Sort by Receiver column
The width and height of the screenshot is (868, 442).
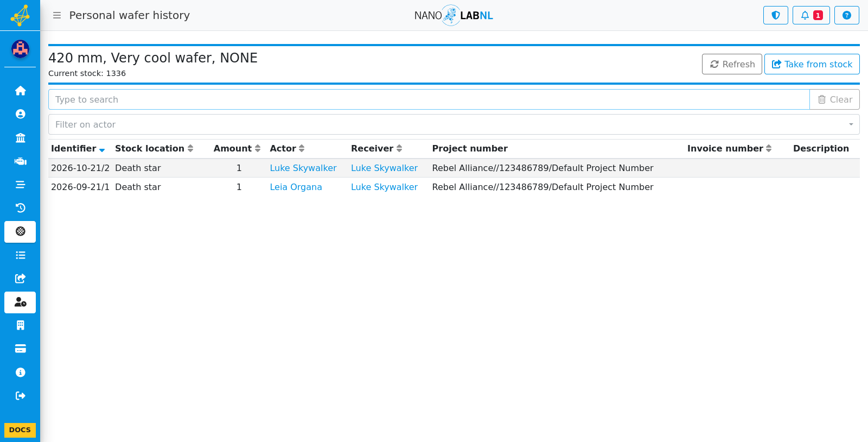pyautogui.click(x=376, y=149)
